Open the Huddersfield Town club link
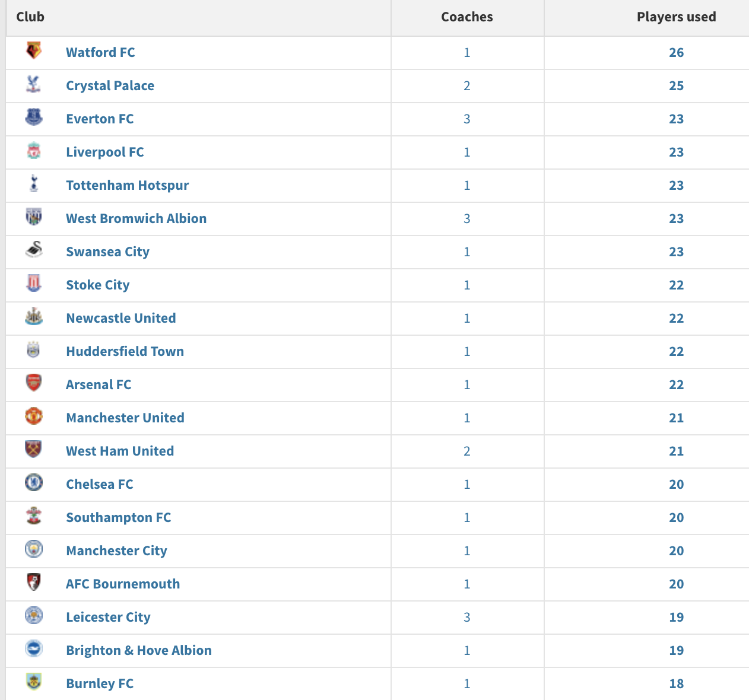This screenshot has height=700, width=749. (125, 351)
